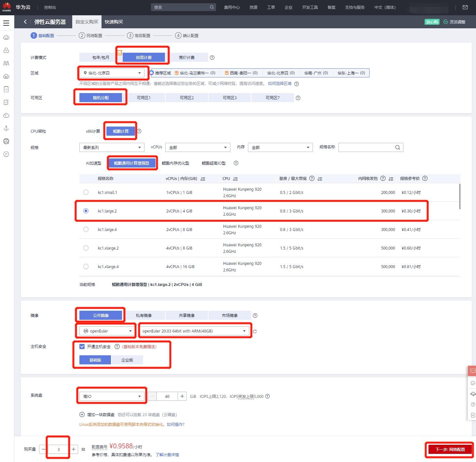Select kc1.xlarge.4 radio button
Image resolution: width=476 pixels, height=462 pixels.
tap(86, 266)
